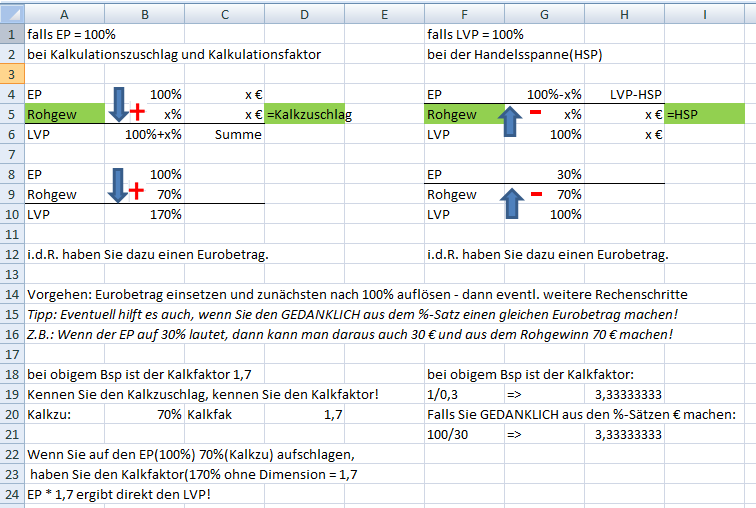This screenshot has height=508, width=756.
Task: Select the LVP-HSP cell
Action: coord(624,94)
